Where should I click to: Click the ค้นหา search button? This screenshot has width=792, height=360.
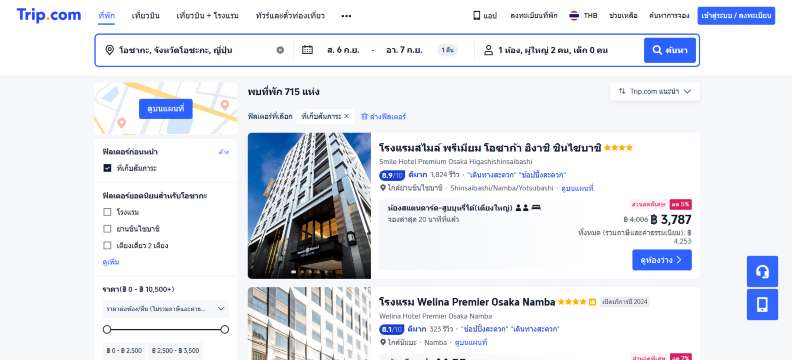click(670, 50)
